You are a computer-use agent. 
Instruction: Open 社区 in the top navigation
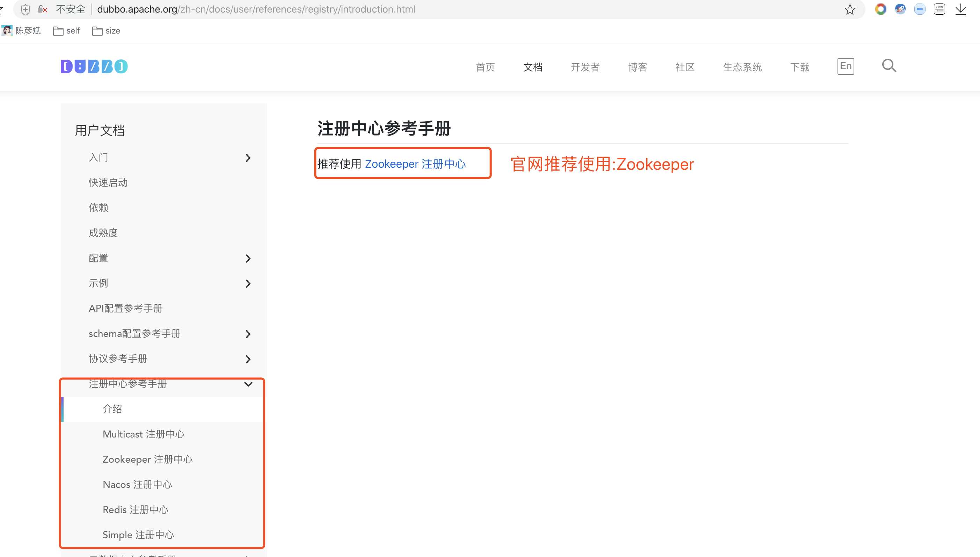685,67
